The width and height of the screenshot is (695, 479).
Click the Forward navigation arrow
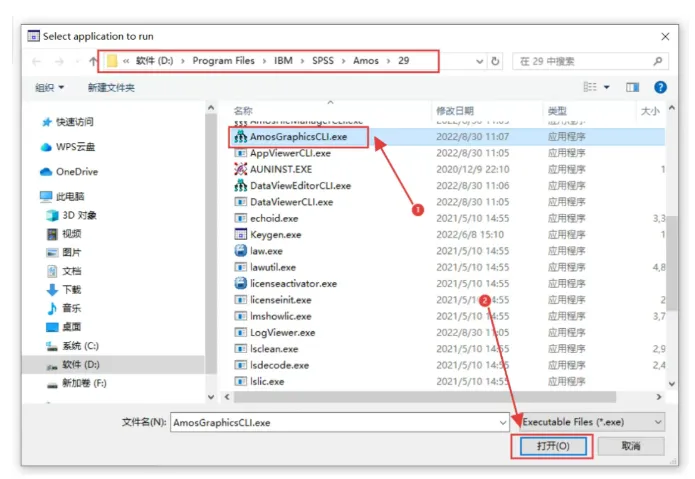pos(59,61)
